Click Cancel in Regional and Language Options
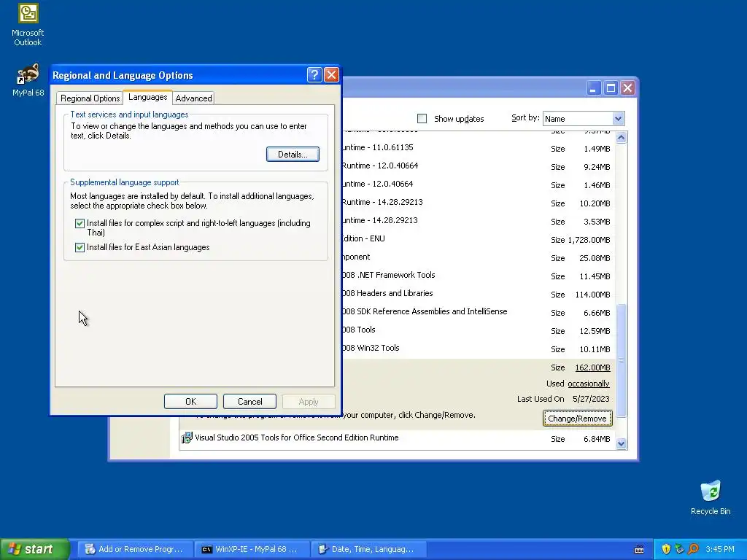Screen dimensions: 747x560 coord(249,402)
